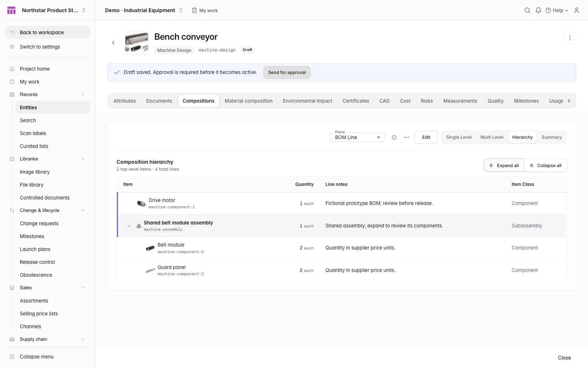This screenshot has width=588, height=368.
Task: Click the Bench conveyor product image
Action: 137,43
